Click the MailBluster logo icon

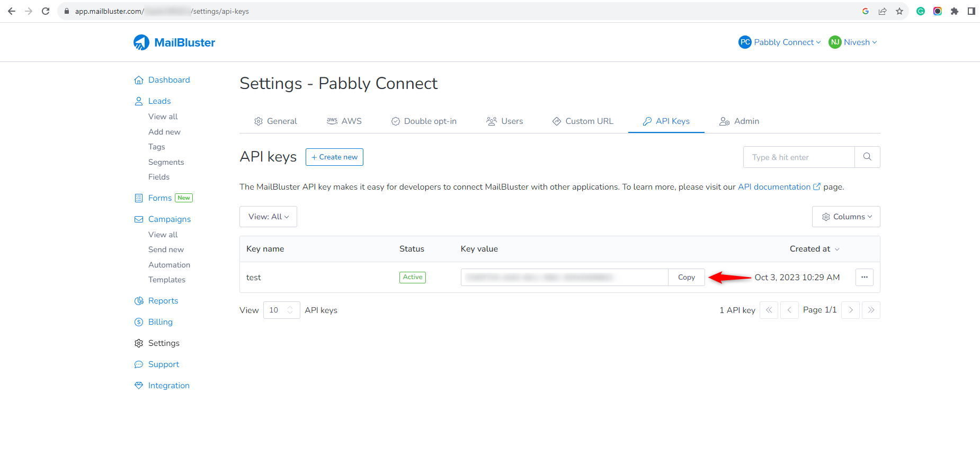141,42
